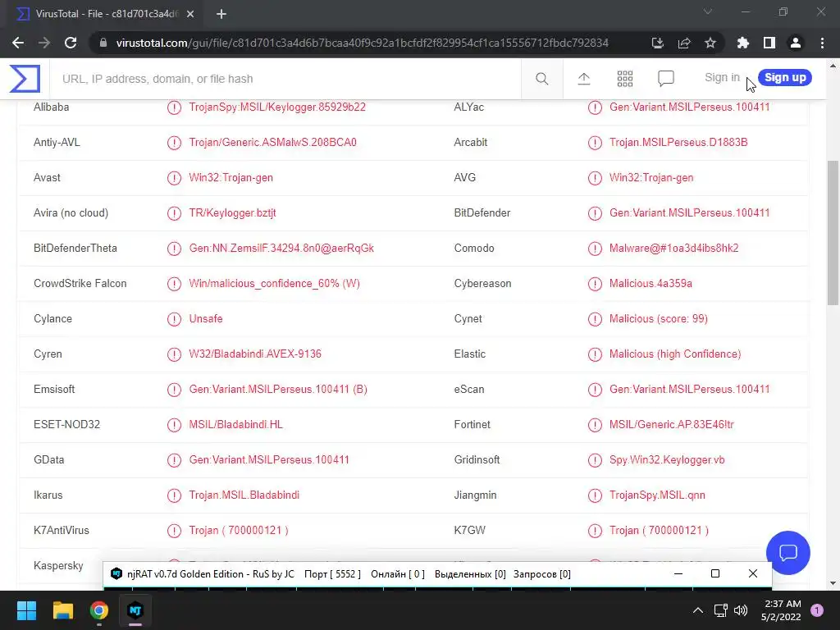The image size is (840, 630).
Task: Open the comments speech bubble icon
Action: 666,79
